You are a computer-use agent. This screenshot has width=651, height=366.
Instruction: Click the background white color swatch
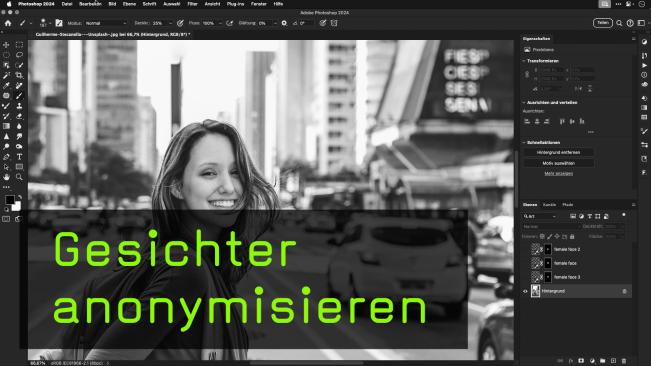coord(17,206)
